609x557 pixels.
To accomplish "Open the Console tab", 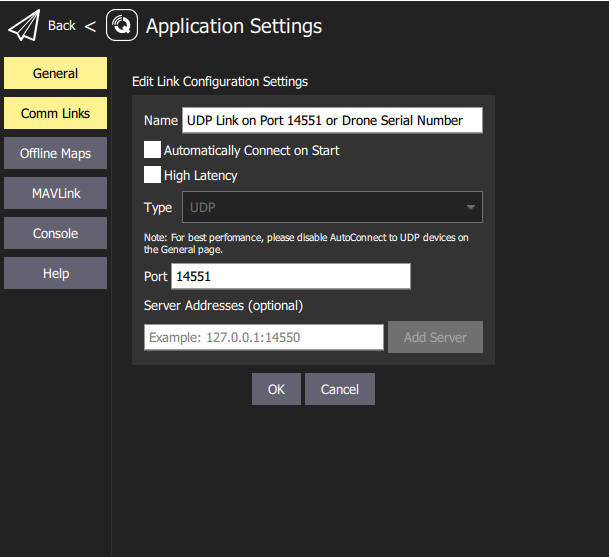I will click(x=56, y=233).
